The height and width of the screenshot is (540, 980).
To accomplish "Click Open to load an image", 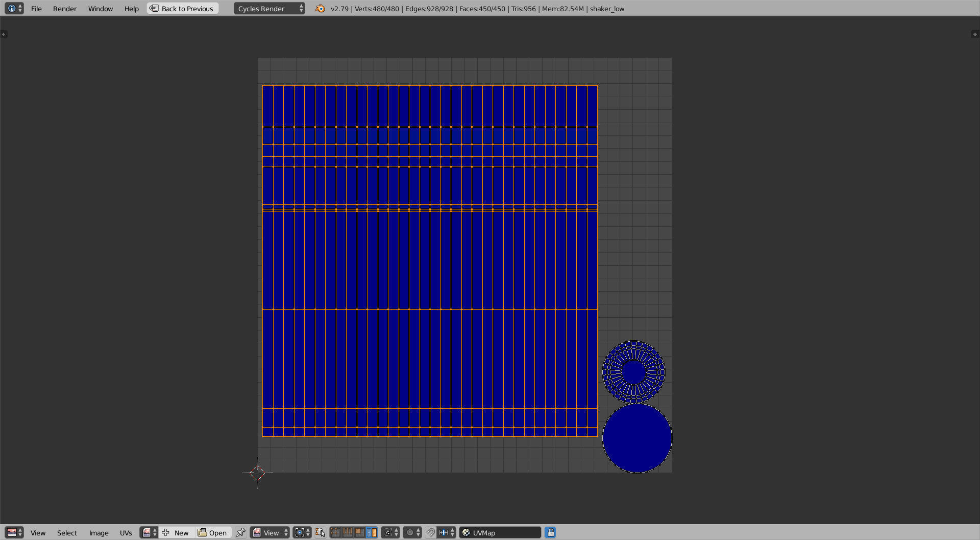I will [213, 532].
